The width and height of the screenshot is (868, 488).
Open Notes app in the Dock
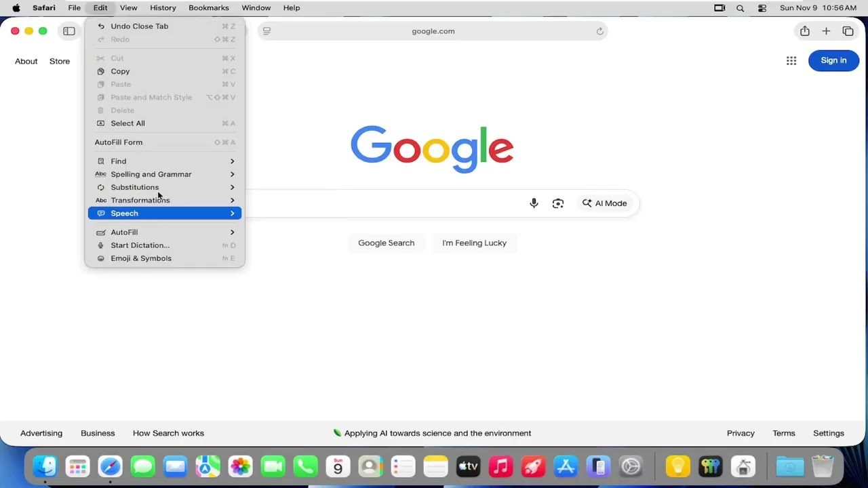coord(436,466)
